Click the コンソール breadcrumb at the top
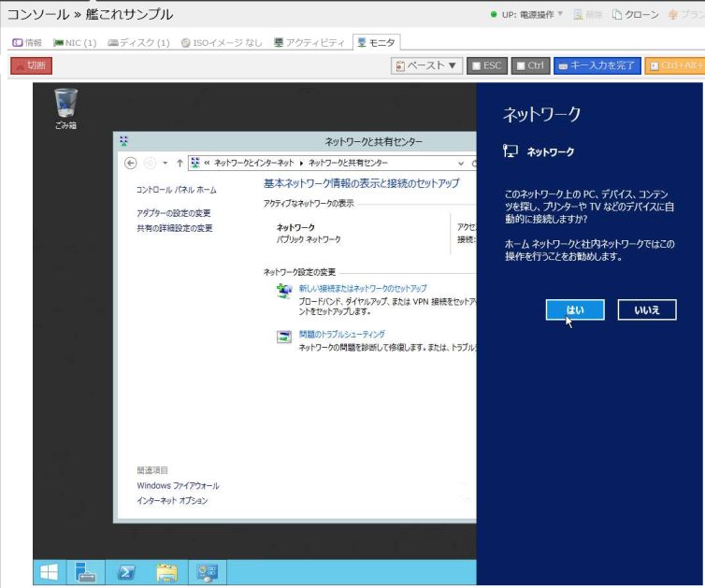 coord(38,14)
